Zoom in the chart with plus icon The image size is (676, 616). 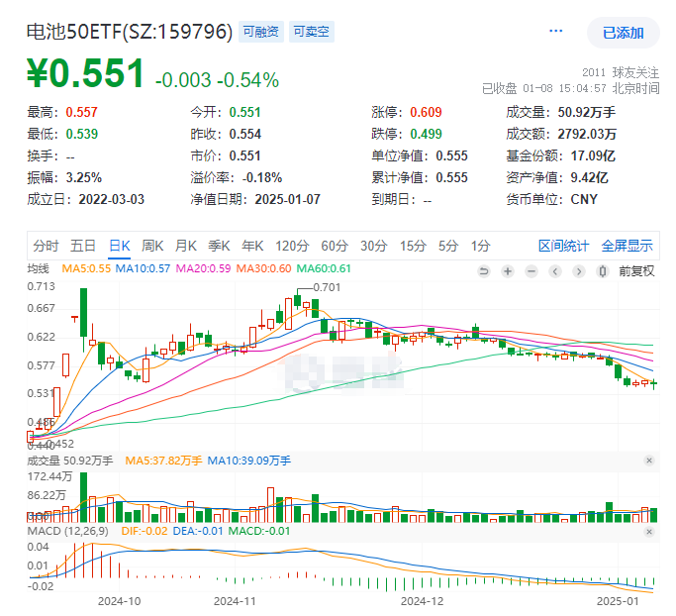pyautogui.click(x=508, y=271)
